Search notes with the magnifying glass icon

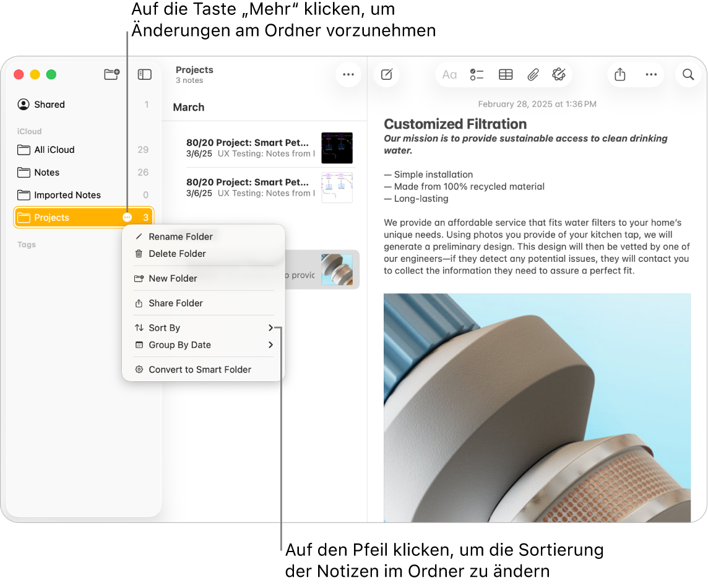(x=688, y=74)
